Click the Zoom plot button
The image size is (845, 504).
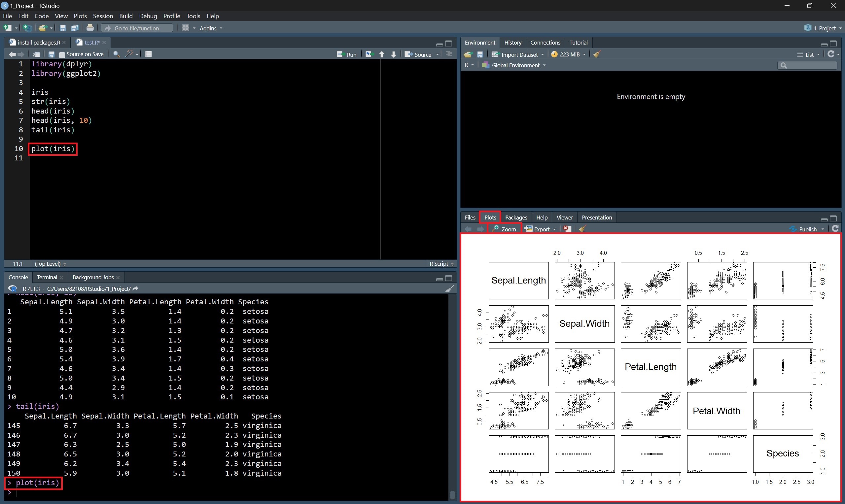(504, 229)
